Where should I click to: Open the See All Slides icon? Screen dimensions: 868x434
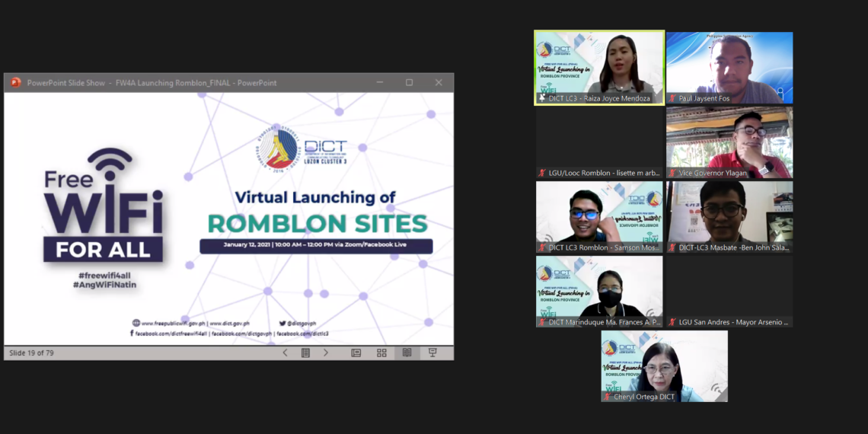(x=305, y=353)
